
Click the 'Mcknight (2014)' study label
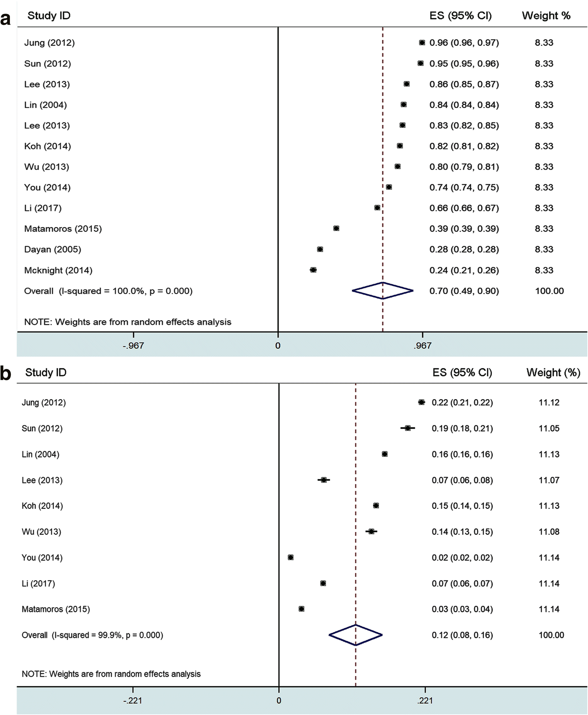58,270
